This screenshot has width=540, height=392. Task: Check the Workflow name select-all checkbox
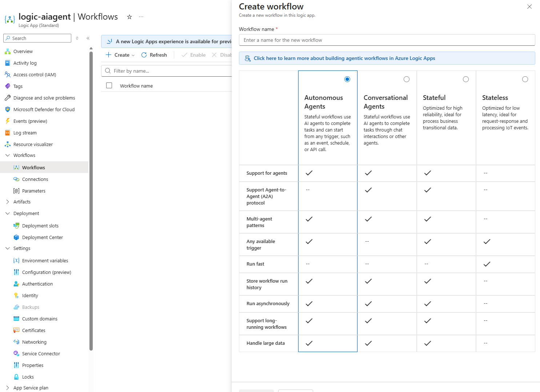pyautogui.click(x=109, y=85)
